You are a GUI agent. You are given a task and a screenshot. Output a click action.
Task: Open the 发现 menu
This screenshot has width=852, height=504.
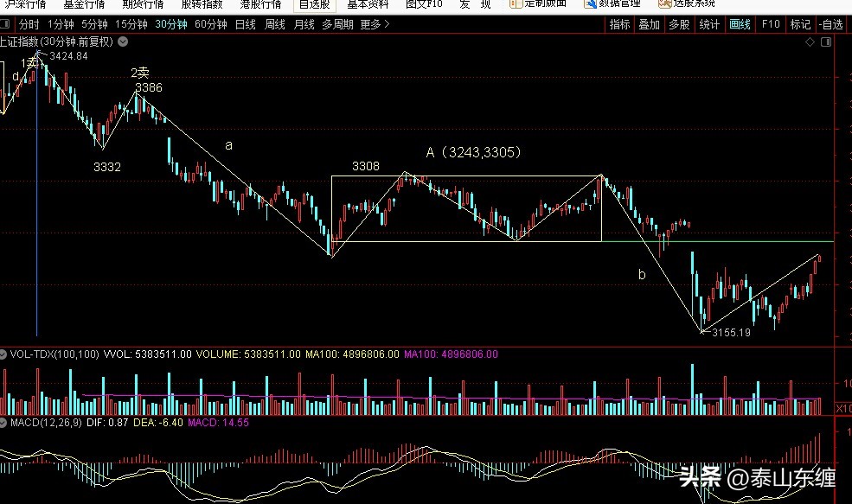(475, 4)
